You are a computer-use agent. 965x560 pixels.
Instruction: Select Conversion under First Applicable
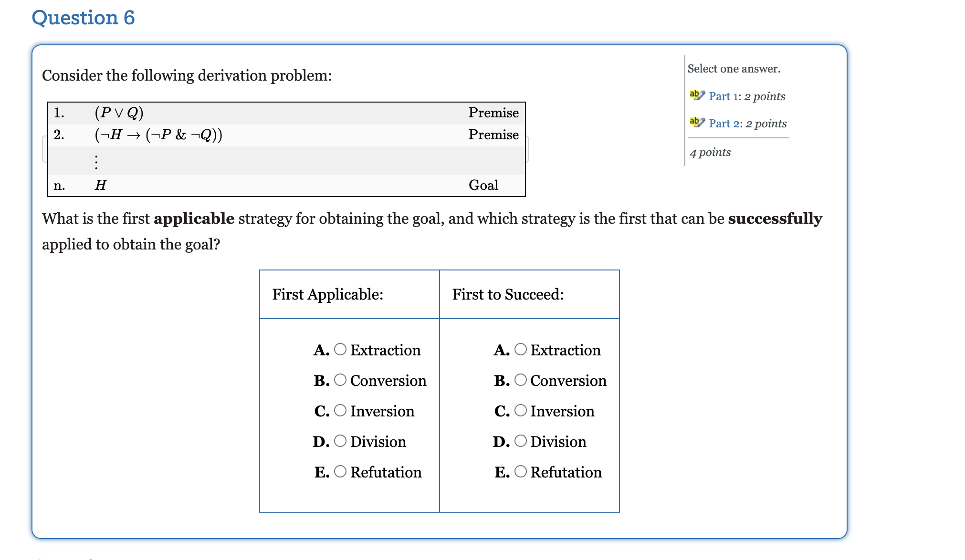point(339,381)
